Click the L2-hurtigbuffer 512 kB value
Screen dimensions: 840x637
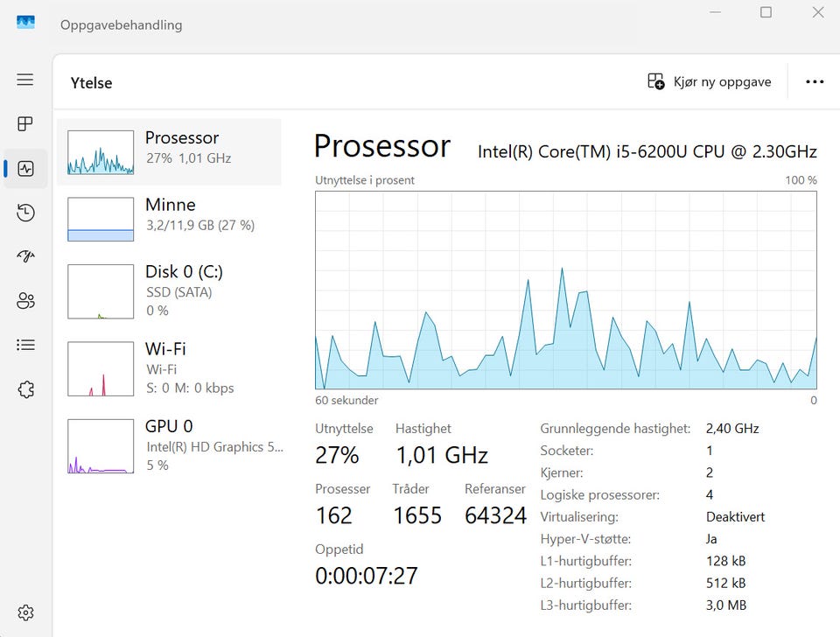click(725, 583)
